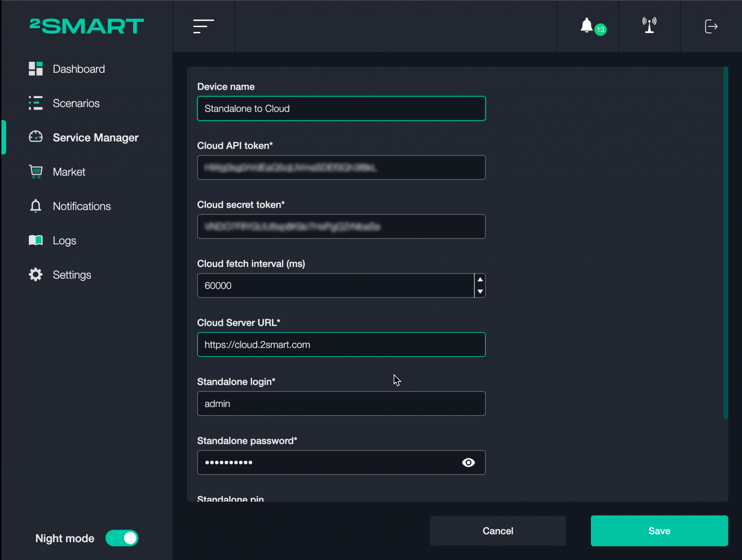Screen dimensions: 742x560
Task: Highlight the Service Manager menu entry
Action: [x=96, y=137]
